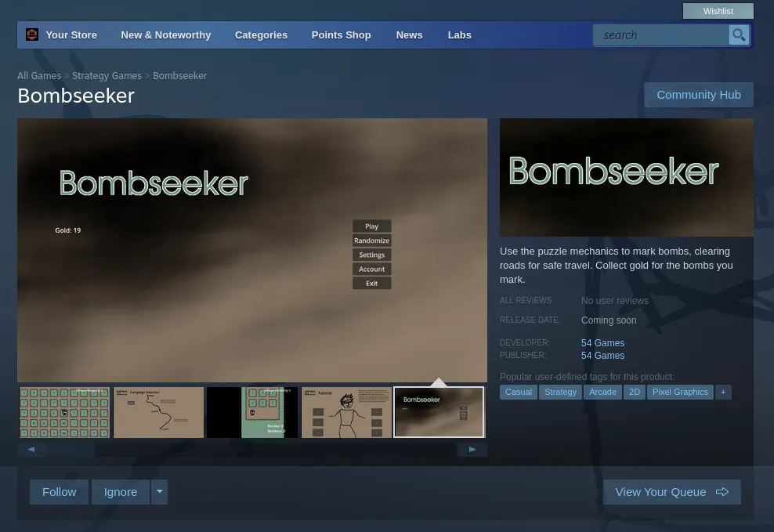Open the Community Hub
Viewport: 774px width, 532px height.
point(699,95)
